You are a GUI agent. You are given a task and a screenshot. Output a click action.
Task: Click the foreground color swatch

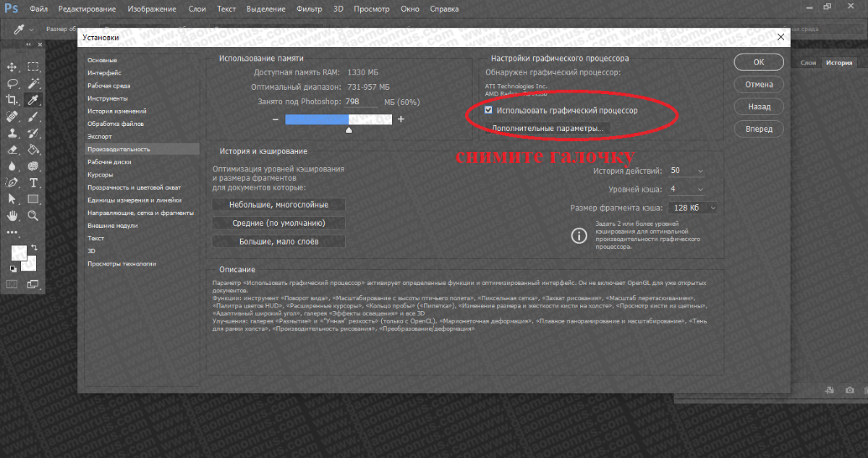[18, 253]
